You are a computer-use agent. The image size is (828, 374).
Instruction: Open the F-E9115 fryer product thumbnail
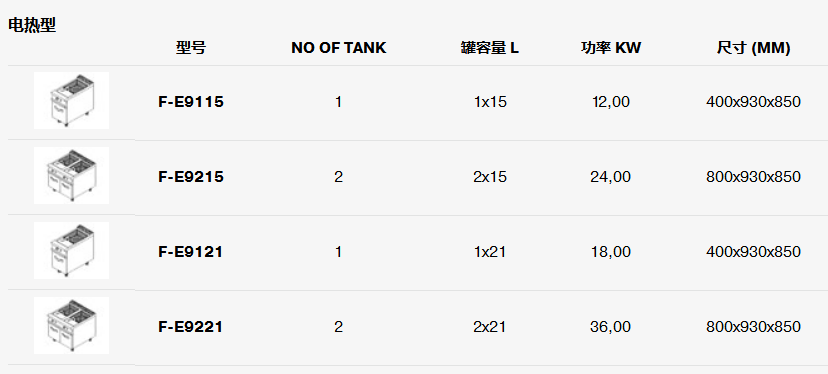point(71,100)
